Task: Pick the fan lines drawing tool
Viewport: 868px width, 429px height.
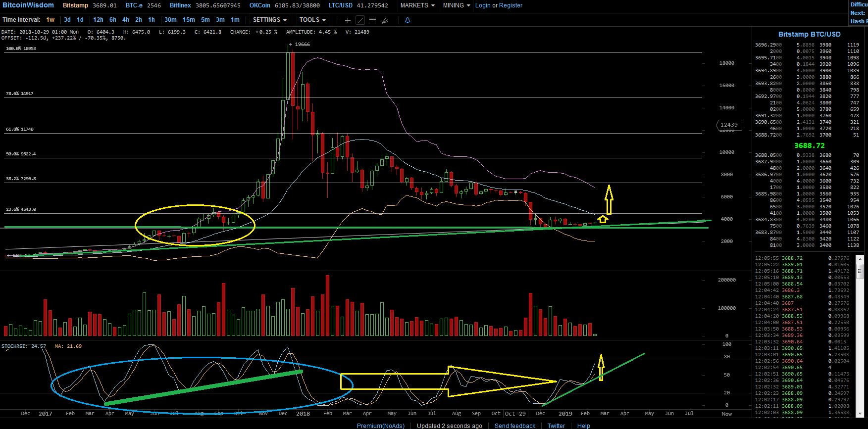Action: [x=385, y=20]
